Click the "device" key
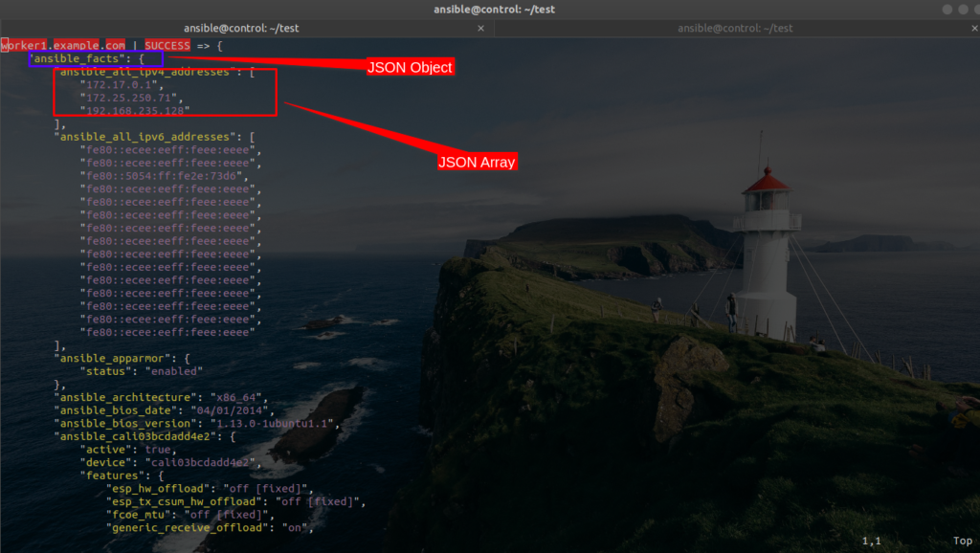The width and height of the screenshot is (980, 553). [x=106, y=463]
